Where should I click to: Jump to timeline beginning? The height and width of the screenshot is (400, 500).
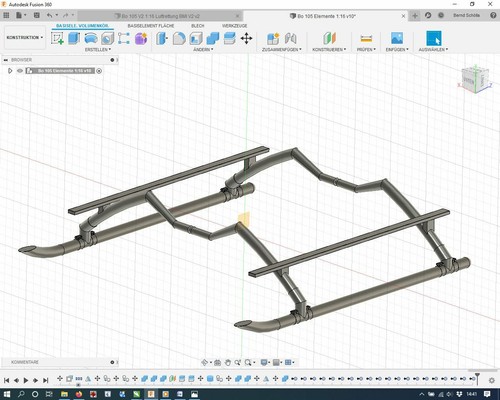point(6,380)
